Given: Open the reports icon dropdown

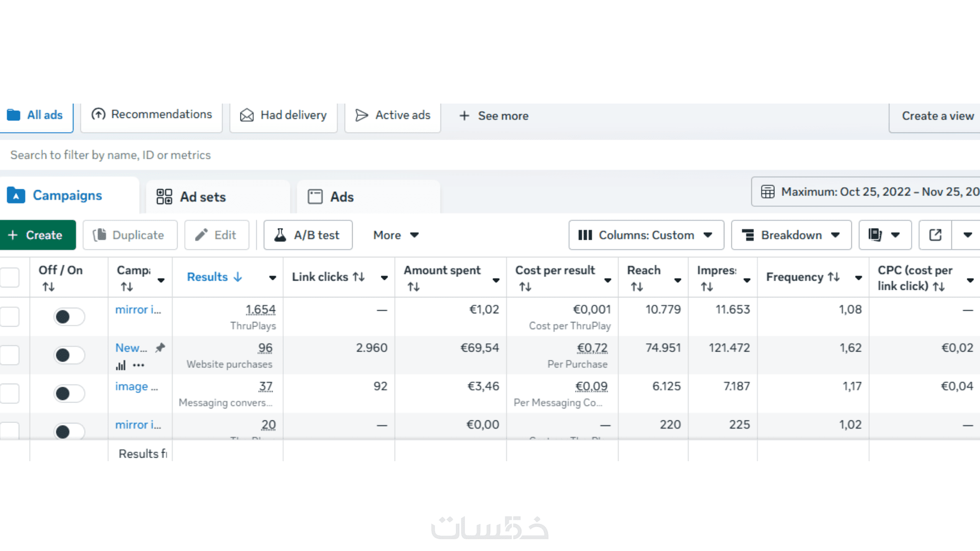Looking at the screenshot, I should pyautogui.click(x=885, y=235).
